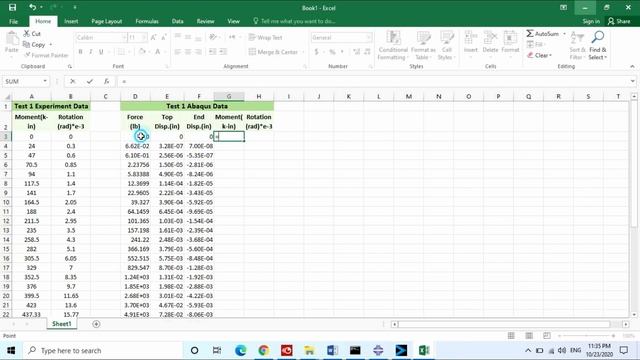Click the Format cells icon
The height and width of the screenshot is (360, 640).
[510, 38]
